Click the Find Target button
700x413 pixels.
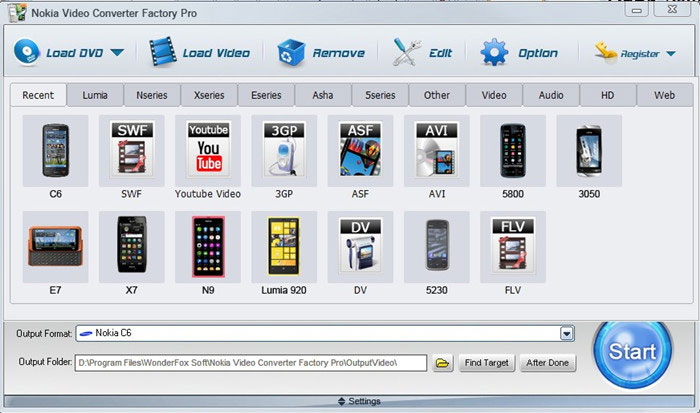[x=487, y=363]
